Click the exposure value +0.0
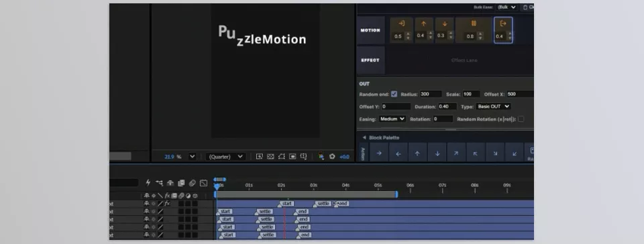Image resolution: width=644 pixels, height=244 pixels. (x=344, y=157)
